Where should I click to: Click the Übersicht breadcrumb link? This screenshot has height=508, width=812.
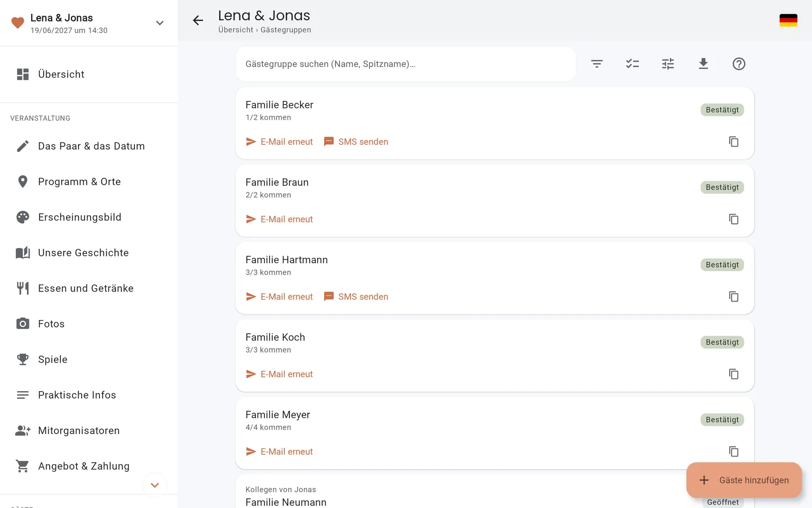tap(235, 30)
